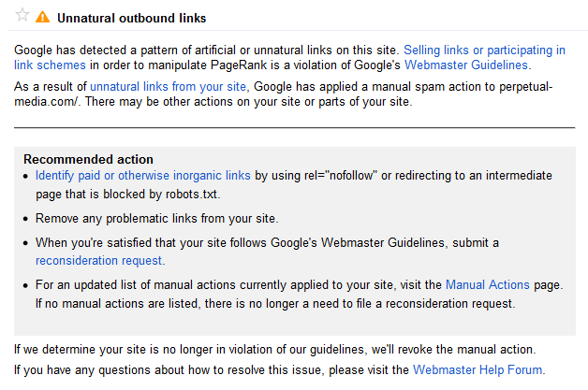
Task: Click "If no manual actions are listed" sentence
Action: pos(116,303)
